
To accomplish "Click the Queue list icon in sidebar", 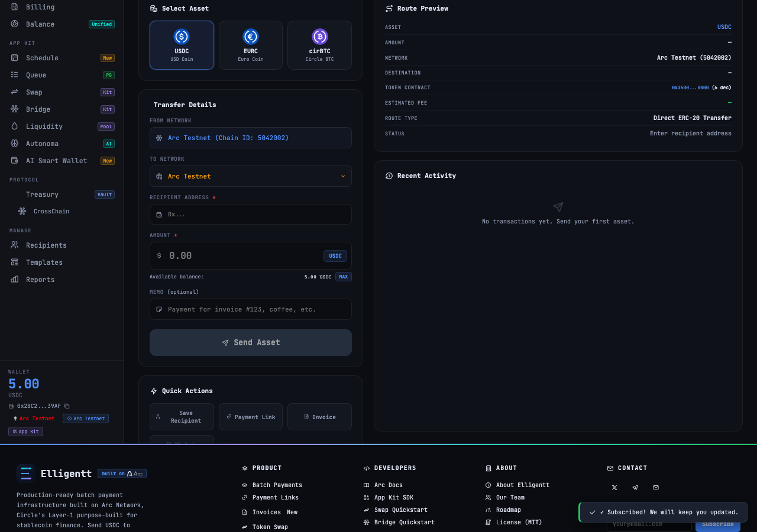I will pos(14,75).
